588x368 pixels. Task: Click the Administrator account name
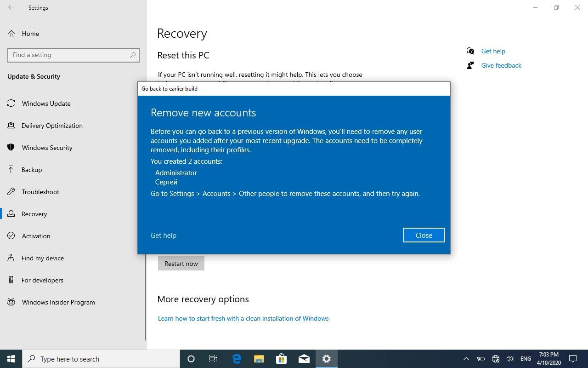(176, 173)
